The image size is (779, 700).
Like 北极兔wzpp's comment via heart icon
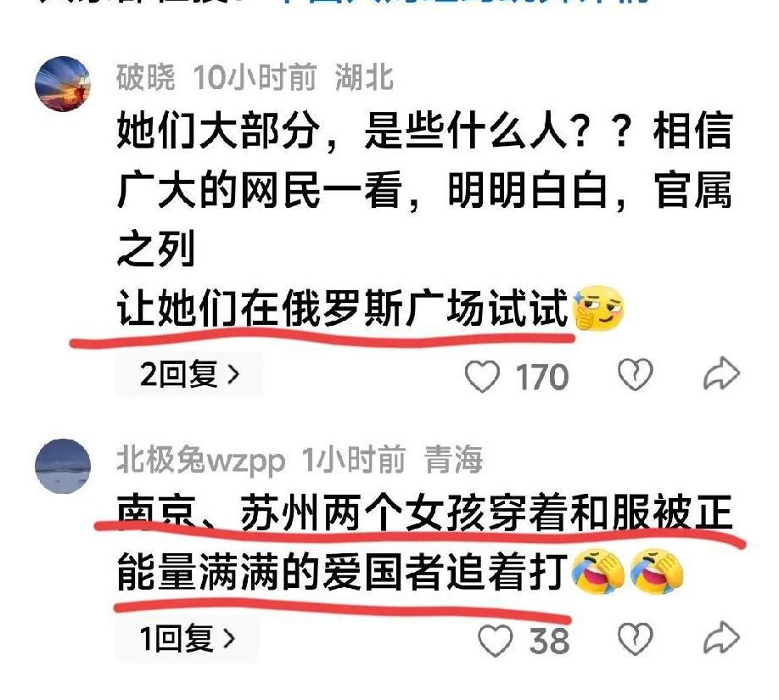(x=495, y=640)
